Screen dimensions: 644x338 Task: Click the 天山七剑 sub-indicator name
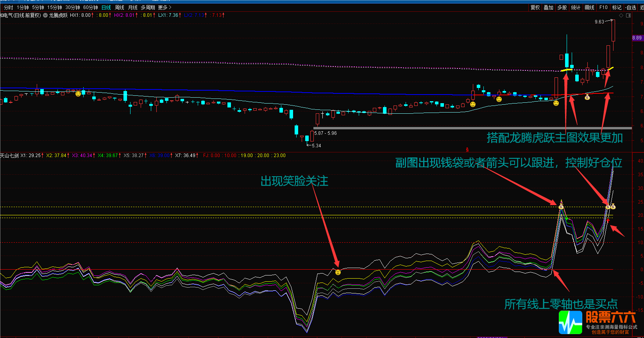click(9, 156)
